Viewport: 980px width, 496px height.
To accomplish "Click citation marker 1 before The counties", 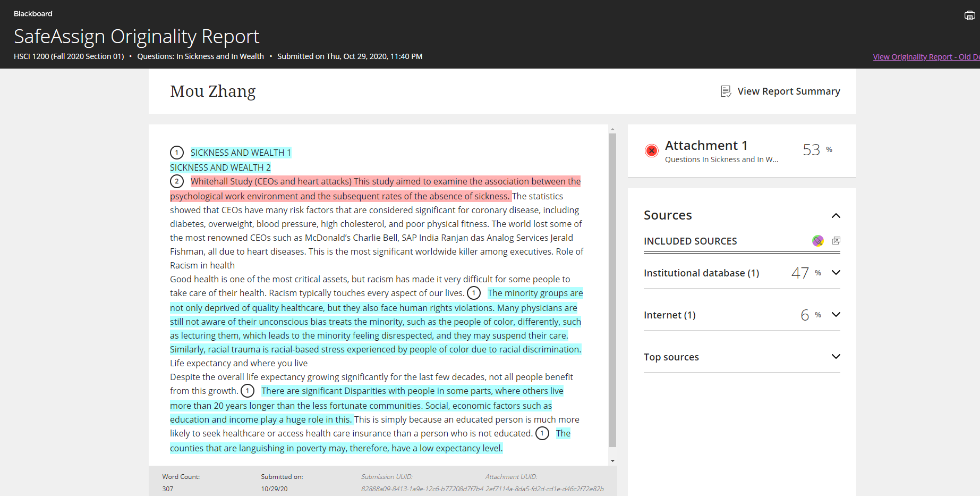I will 542,433.
